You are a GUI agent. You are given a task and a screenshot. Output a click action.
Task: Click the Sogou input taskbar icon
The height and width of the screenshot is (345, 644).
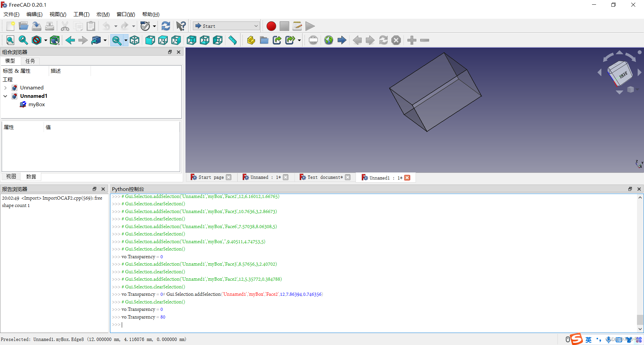point(576,339)
